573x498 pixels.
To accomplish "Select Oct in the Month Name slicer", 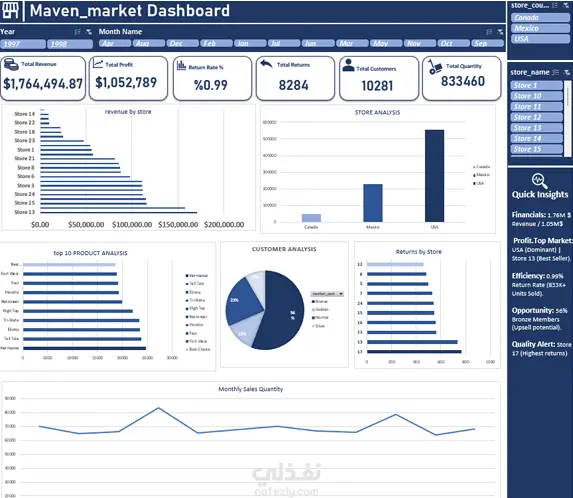I will point(454,43).
